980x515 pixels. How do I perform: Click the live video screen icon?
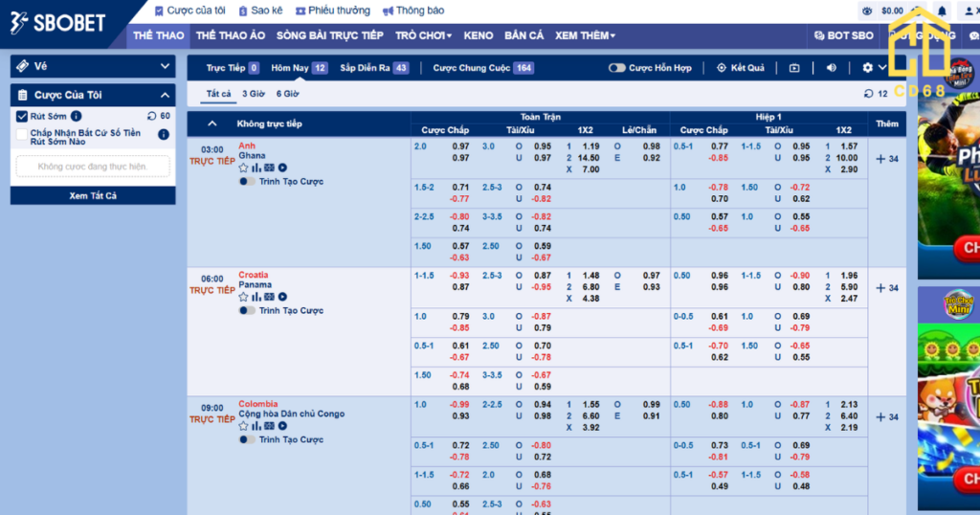[x=794, y=68]
